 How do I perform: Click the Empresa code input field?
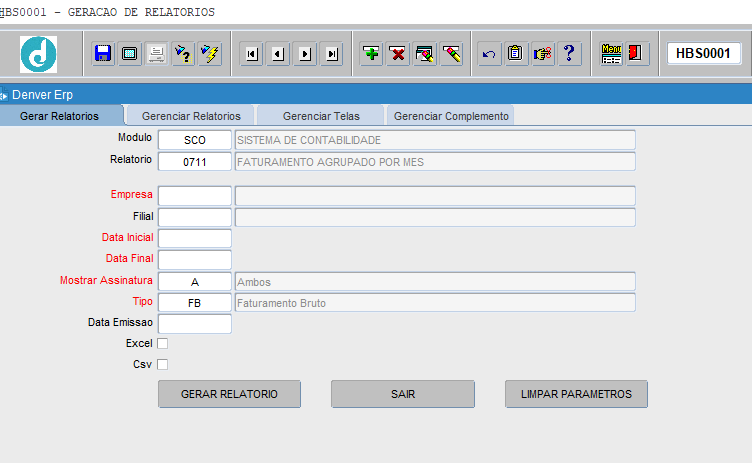(195, 196)
